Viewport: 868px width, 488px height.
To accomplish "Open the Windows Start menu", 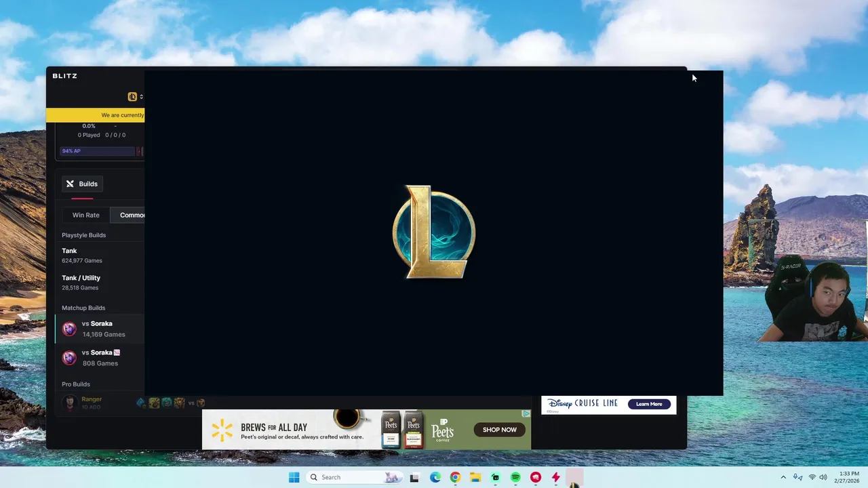I will coord(294,477).
